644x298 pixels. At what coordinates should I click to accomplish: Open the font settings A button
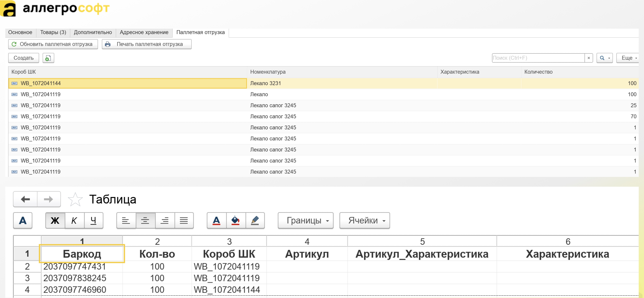pos(23,221)
